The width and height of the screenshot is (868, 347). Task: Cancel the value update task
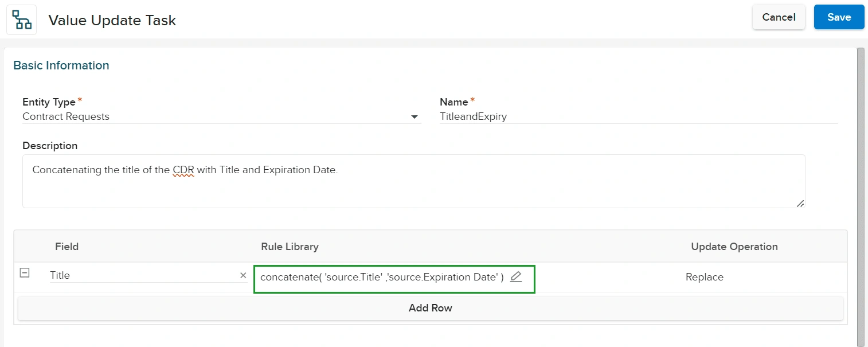pos(778,17)
